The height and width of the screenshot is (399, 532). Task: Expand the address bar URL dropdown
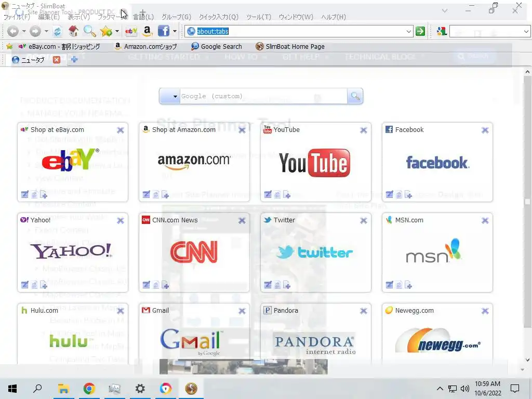tap(409, 32)
